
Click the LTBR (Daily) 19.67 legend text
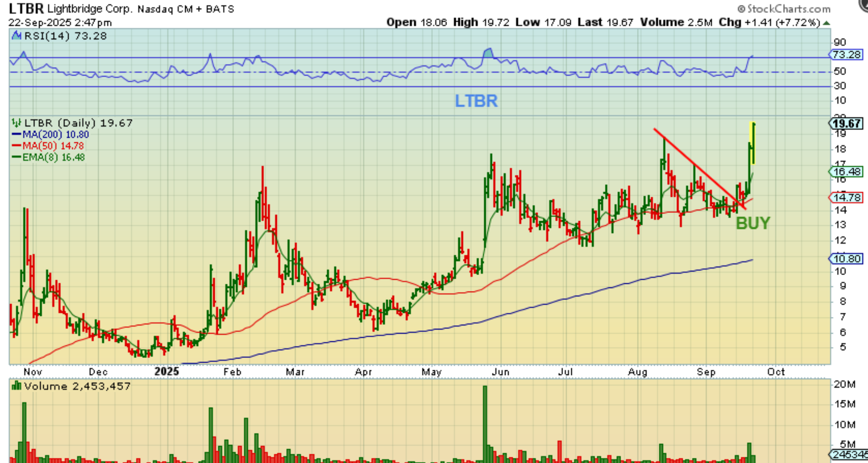coord(78,123)
